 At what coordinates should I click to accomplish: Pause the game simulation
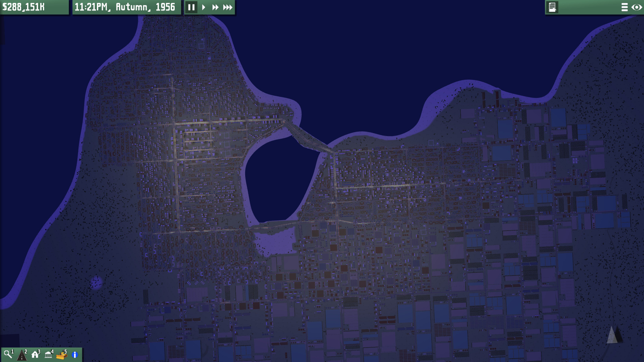(191, 7)
